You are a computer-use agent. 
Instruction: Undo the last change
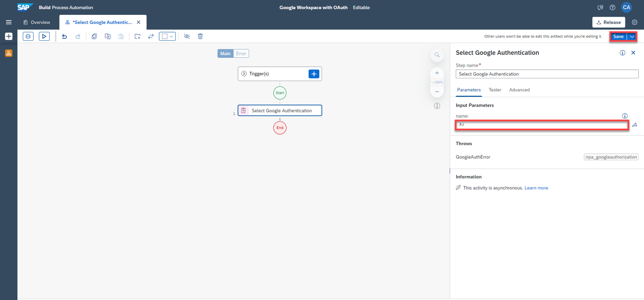pyautogui.click(x=64, y=36)
